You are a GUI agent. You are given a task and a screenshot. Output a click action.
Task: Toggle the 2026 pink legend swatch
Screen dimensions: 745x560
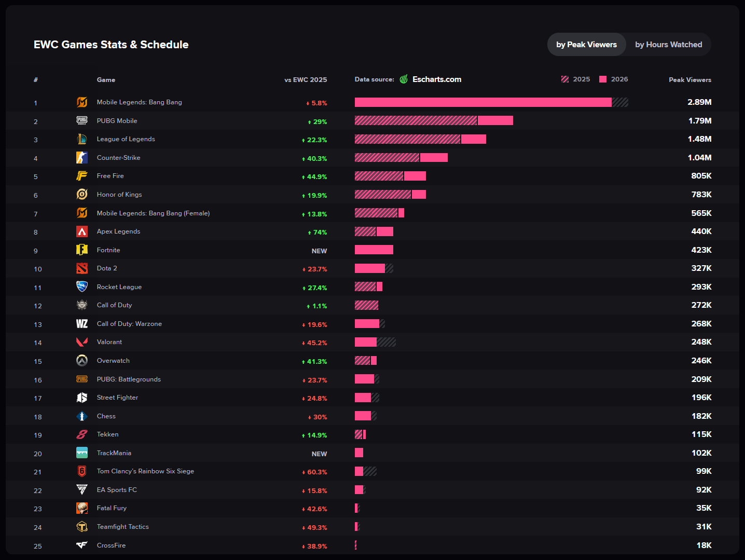point(603,79)
